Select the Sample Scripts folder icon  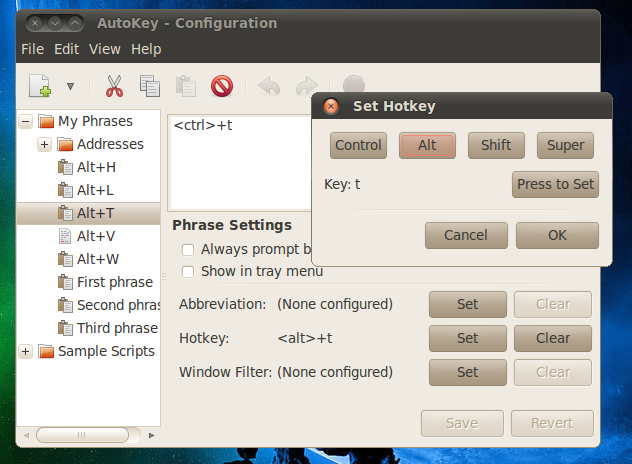46,351
